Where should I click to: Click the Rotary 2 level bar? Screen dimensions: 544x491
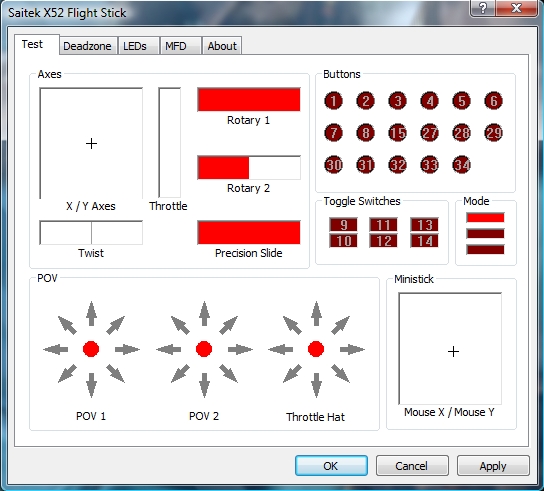pyautogui.click(x=249, y=168)
